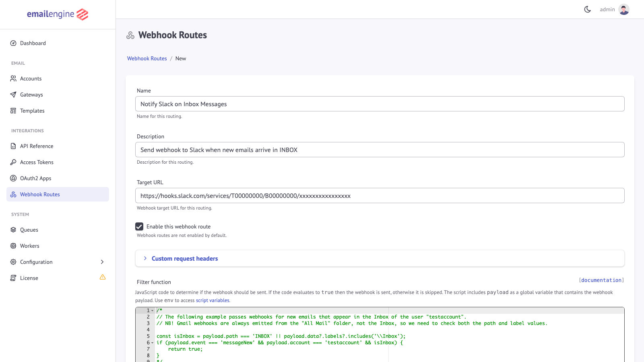Focus the Name input field
Screen dimensions: 644x362
point(380,104)
